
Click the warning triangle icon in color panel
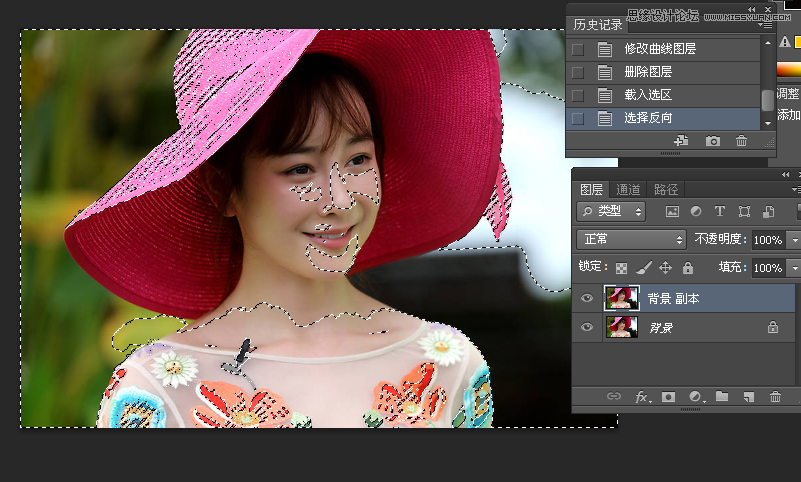tap(785, 42)
